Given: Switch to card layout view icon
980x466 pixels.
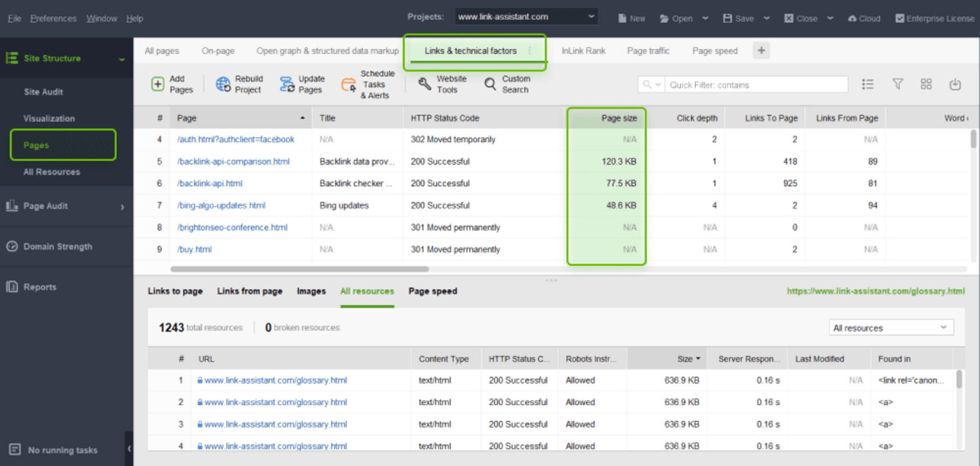Looking at the screenshot, I should click(926, 84).
